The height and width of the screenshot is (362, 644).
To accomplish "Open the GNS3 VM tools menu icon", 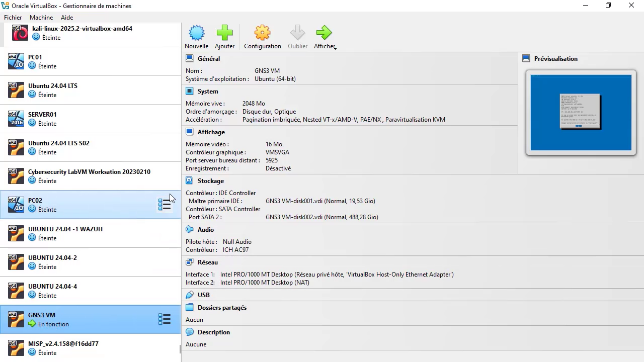I will pos(165,319).
